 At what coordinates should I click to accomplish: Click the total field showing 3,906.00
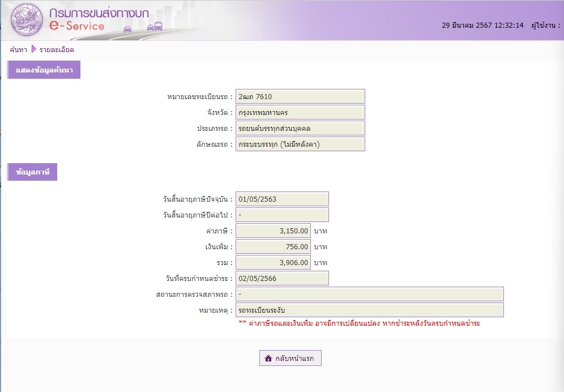[x=273, y=262]
